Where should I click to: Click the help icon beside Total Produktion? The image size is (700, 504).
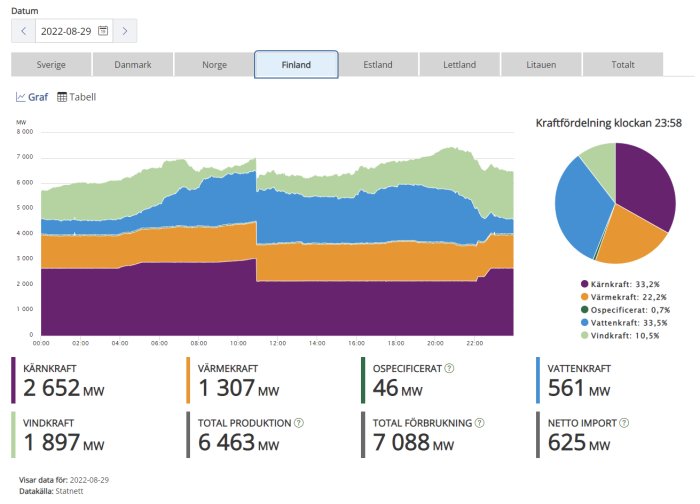297,424
